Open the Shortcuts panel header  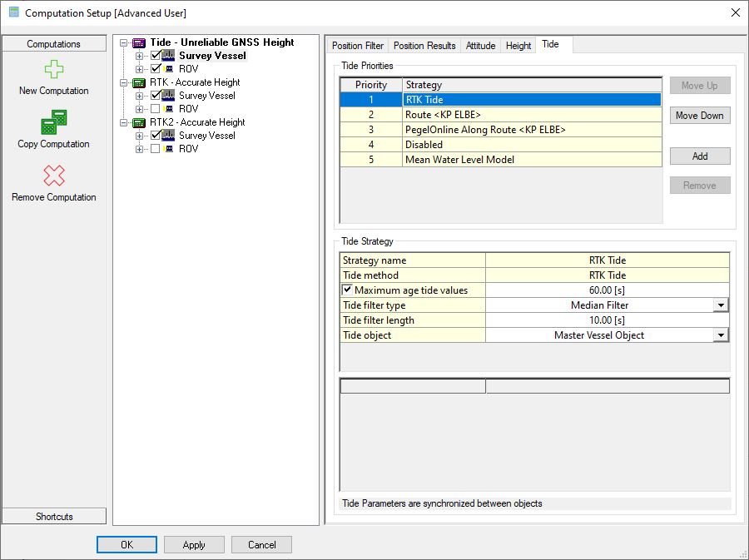pyautogui.click(x=54, y=517)
